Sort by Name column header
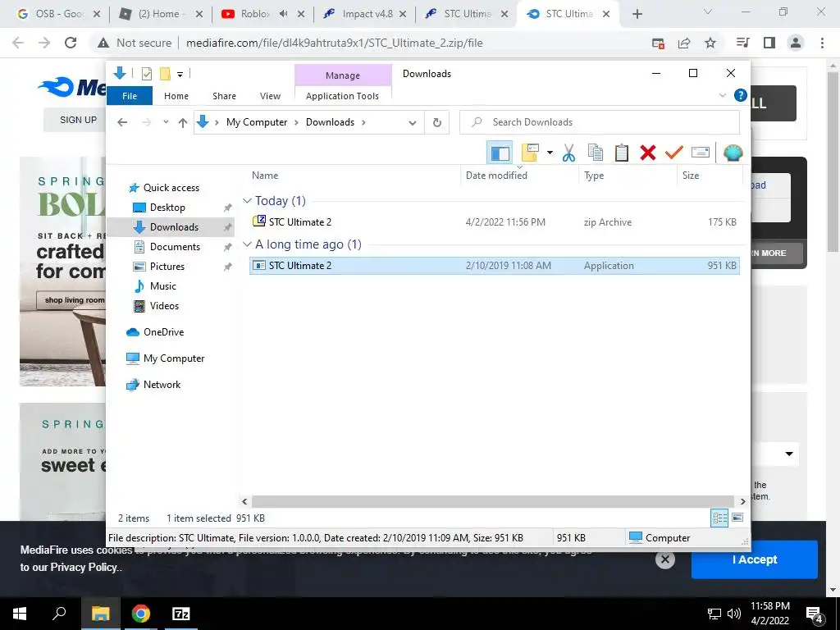The width and height of the screenshot is (840, 630). pos(354,176)
